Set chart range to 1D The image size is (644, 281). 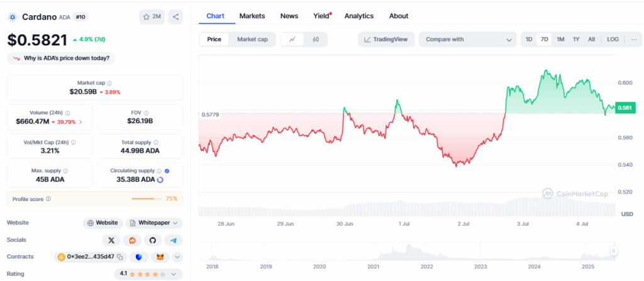point(529,40)
